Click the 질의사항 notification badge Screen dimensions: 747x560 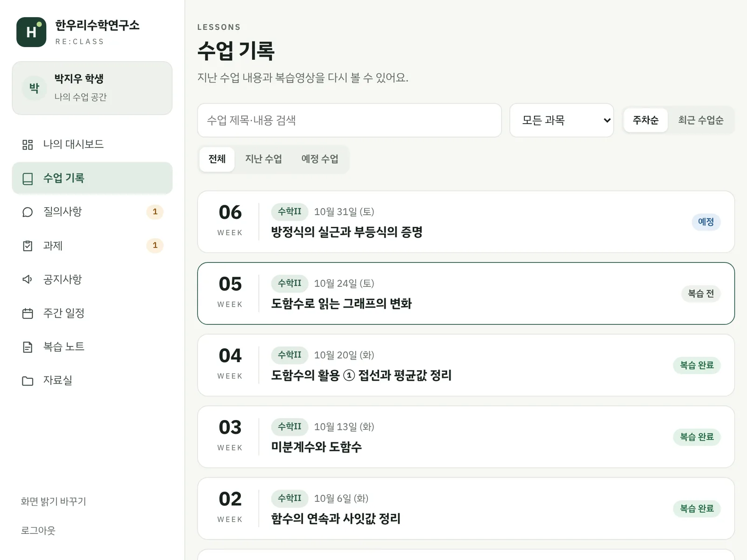[x=155, y=211]
